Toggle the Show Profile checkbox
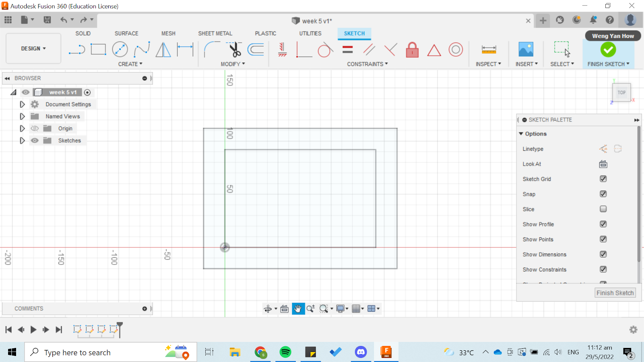This screenshot has height=362, width=644. tap(603, 224)
